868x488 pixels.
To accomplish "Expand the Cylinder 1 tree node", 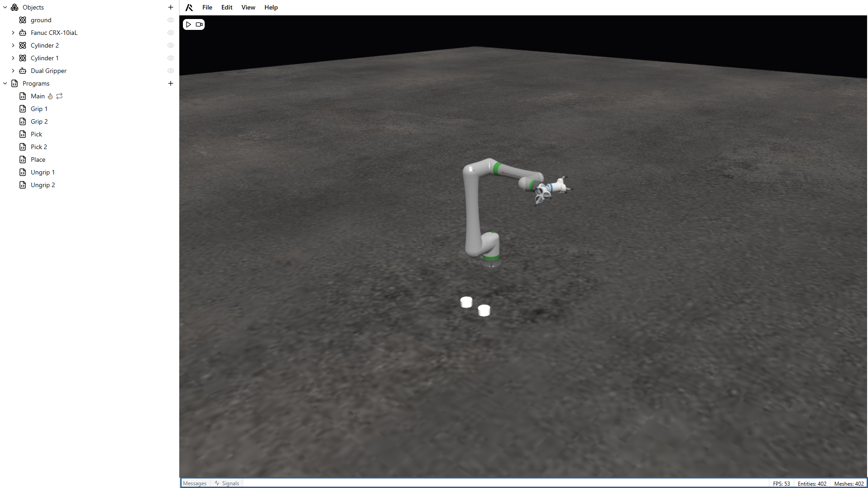I will click(x=13, y=58).
